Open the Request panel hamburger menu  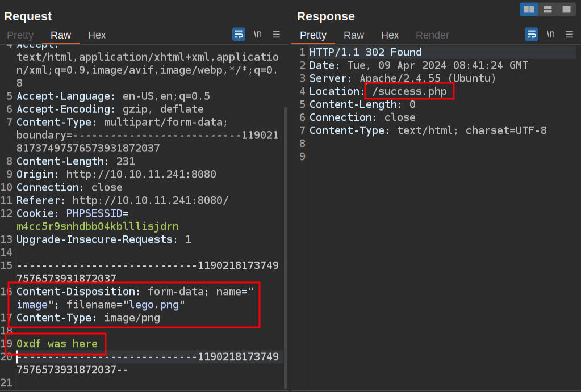(277, 35)
